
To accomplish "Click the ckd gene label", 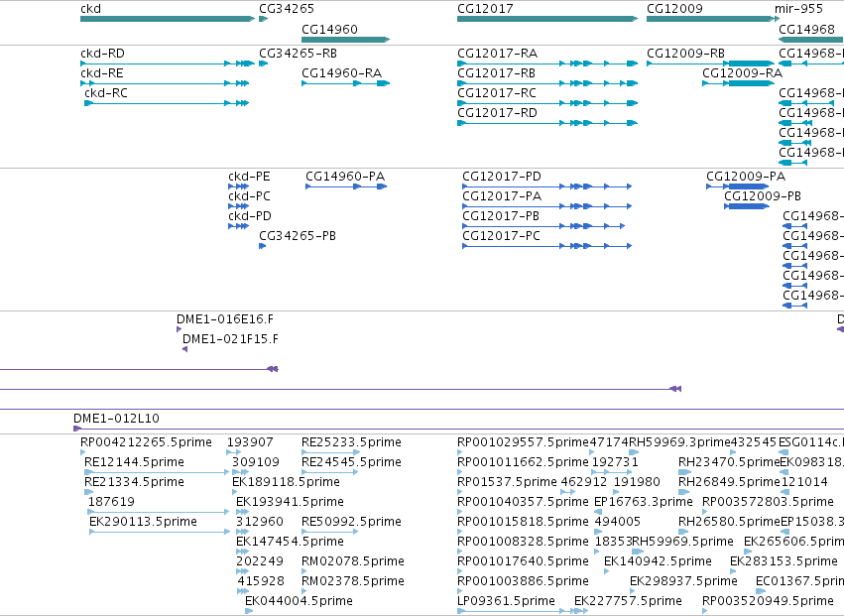I will coord(90,9).
